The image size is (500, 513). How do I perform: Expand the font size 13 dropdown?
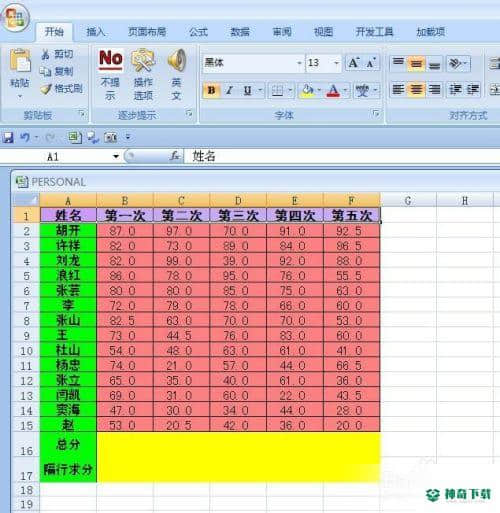click(x=336, y=63)
